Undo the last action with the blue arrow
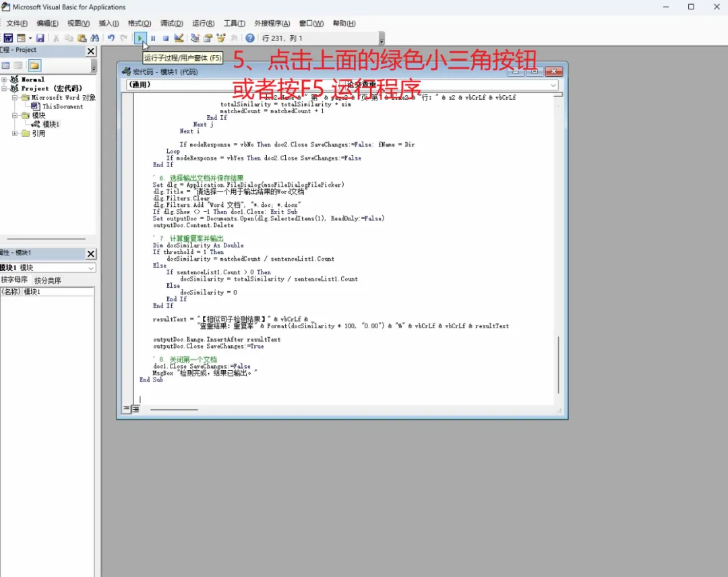Image resolution: width=728 pixels, height=577 pixels. tap(111, 38)
